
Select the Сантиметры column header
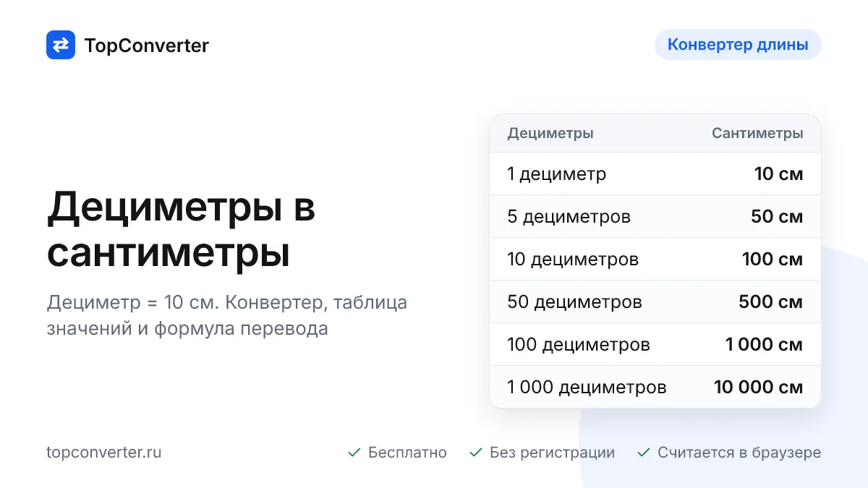[x=757, y=133]
